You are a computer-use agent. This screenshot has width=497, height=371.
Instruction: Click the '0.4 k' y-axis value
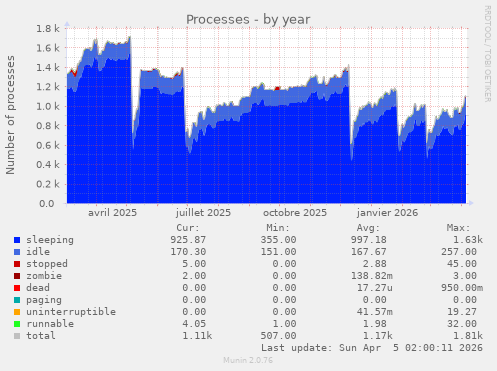(x=48, y=165)
